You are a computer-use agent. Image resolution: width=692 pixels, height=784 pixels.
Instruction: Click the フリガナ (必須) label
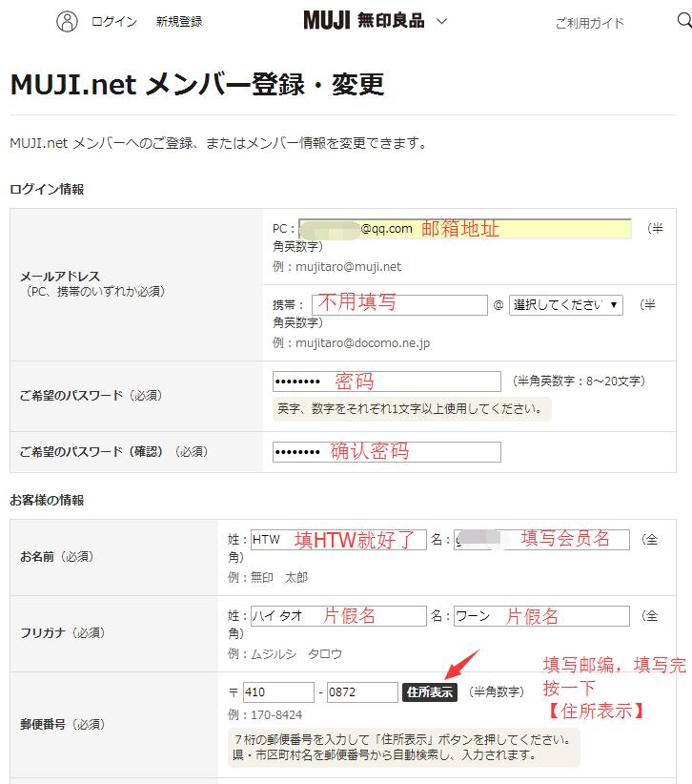63,633
